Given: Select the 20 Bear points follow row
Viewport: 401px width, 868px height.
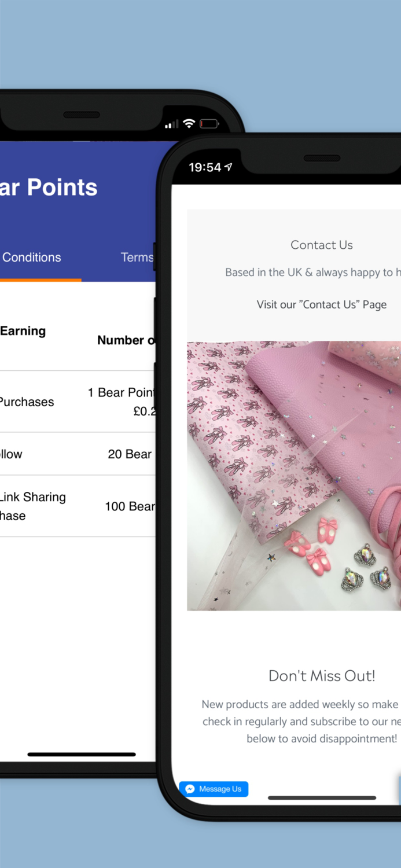Looking at the screenshot, I should [78, 454].
